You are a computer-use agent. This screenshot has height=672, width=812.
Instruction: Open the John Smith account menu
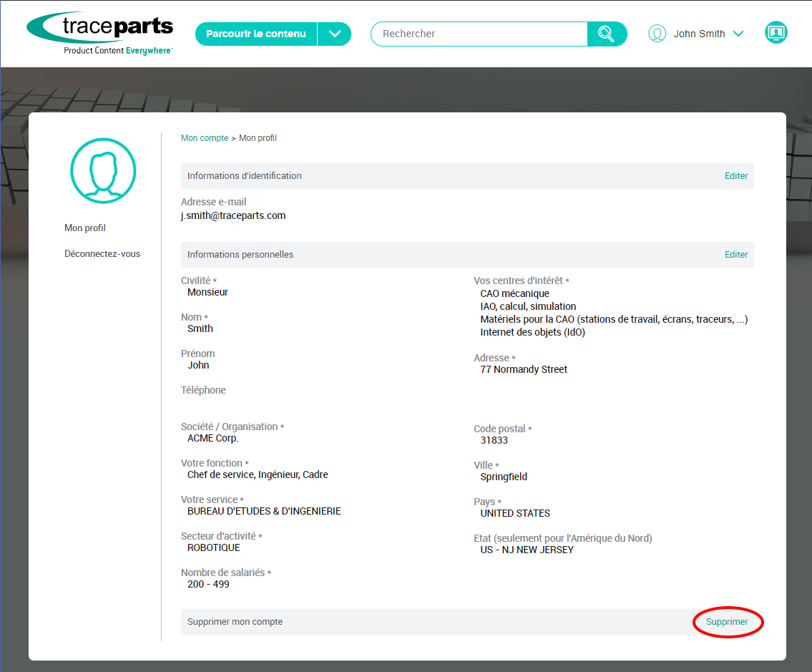pyautogui.click(x=699, y=34)
